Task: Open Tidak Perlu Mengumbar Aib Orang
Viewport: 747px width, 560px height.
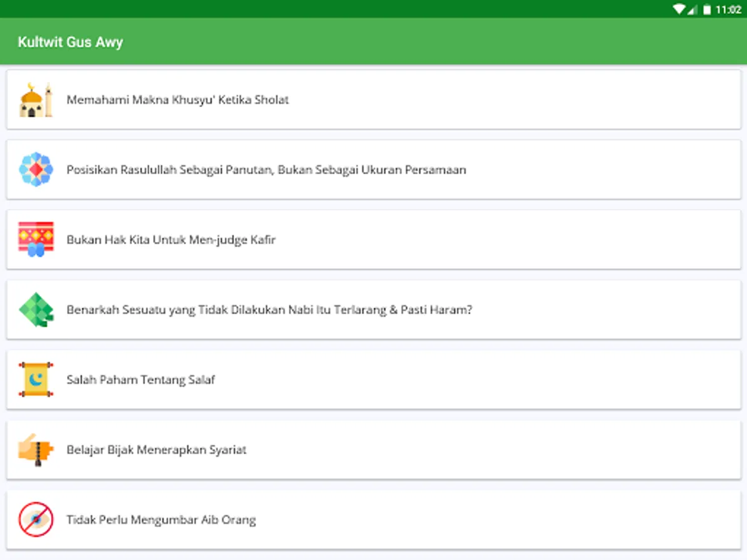Action: [374, 520]
